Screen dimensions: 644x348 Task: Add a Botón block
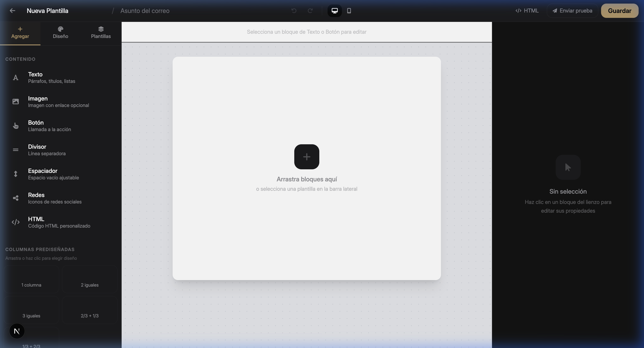(x=49, y=126)
